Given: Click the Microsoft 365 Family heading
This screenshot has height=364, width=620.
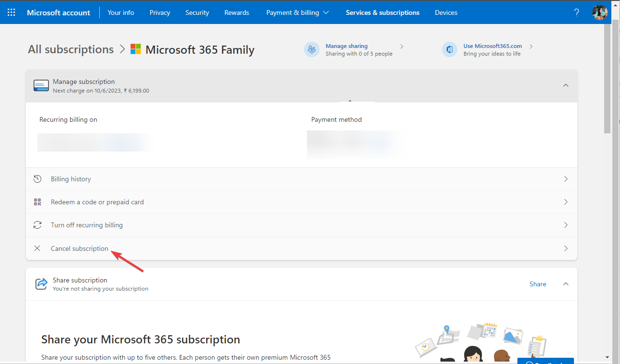Looking at the screenshot, I should [x=200, y=49].
